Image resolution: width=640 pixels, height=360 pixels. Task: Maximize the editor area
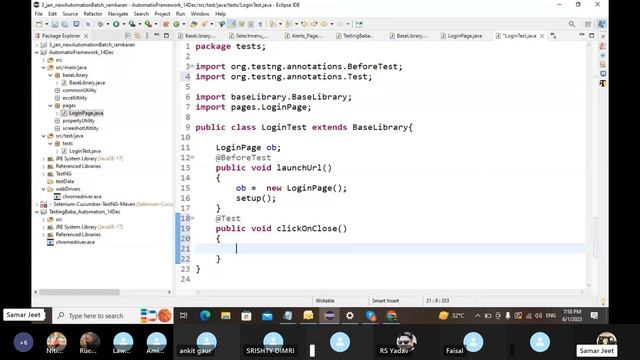pos(591,36)
